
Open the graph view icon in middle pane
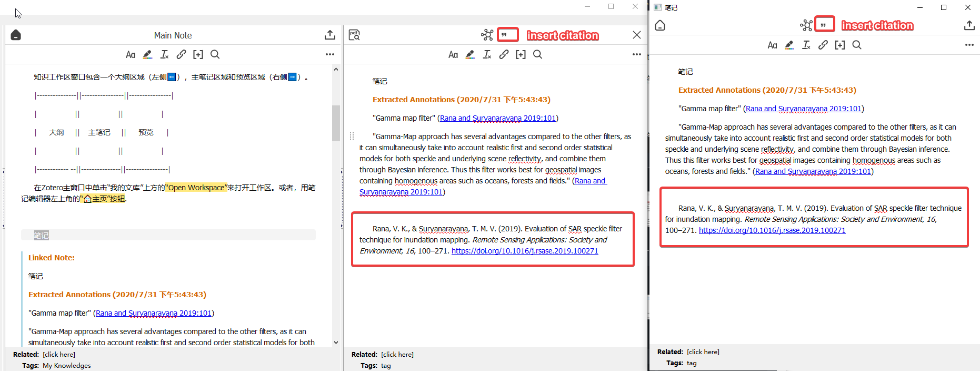pyautogui.click(x=487, y=35)
